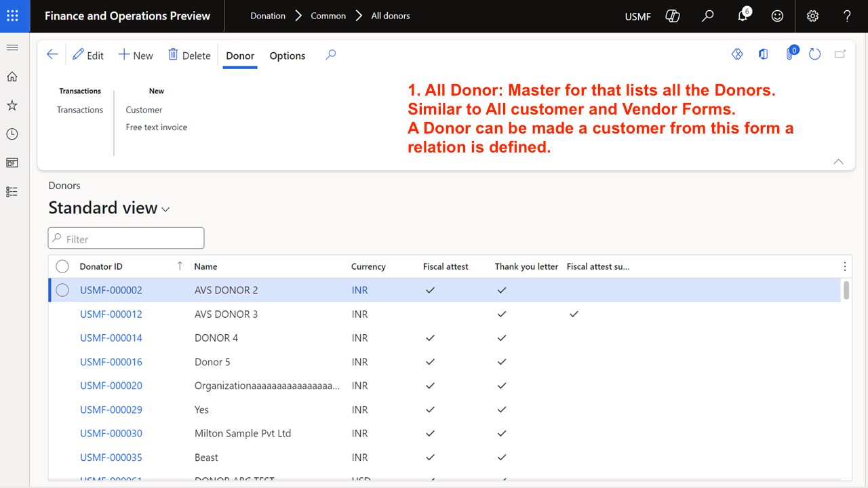Refresh the page

coord(815,54)
